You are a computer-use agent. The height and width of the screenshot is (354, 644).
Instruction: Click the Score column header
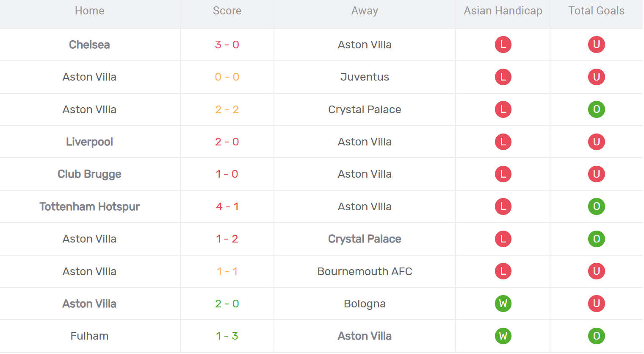[x=227, y=11]
